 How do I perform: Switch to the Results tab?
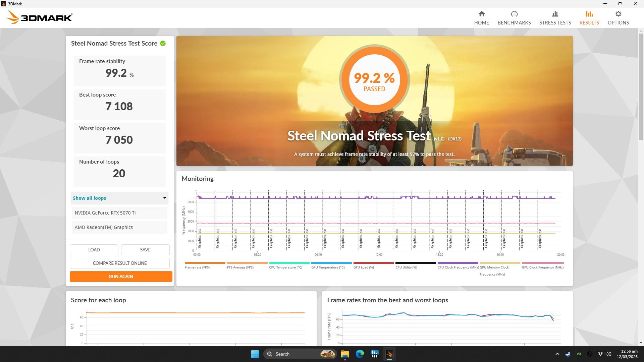pyautogui.click(x=589, y=18)
